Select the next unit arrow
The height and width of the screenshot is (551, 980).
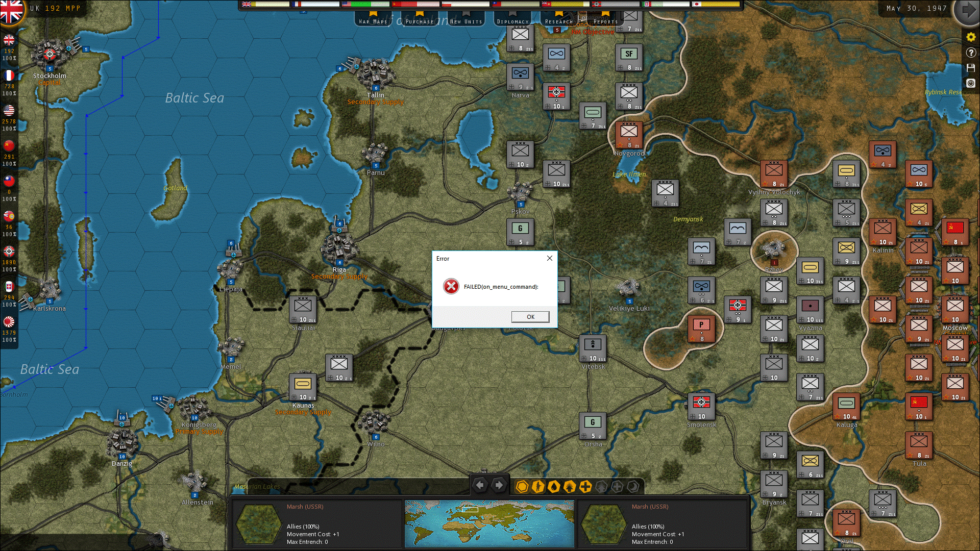pyautogui.click(x=499, y=486)
